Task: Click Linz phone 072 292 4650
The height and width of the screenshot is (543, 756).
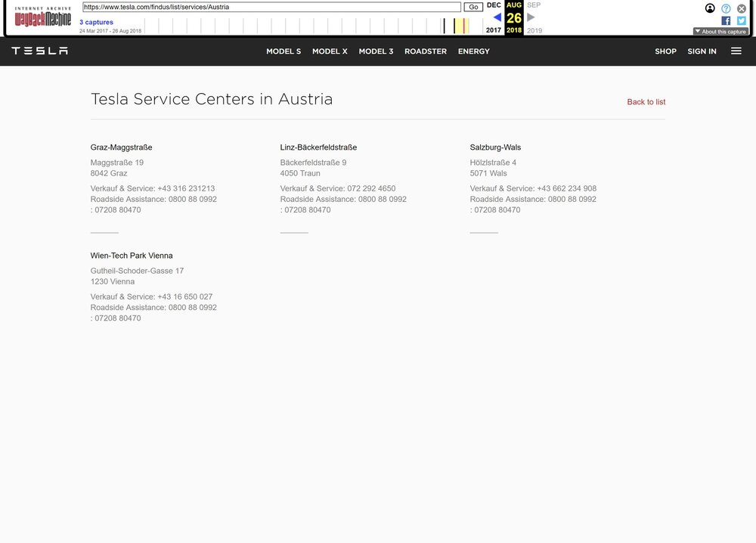Action: 371,188
